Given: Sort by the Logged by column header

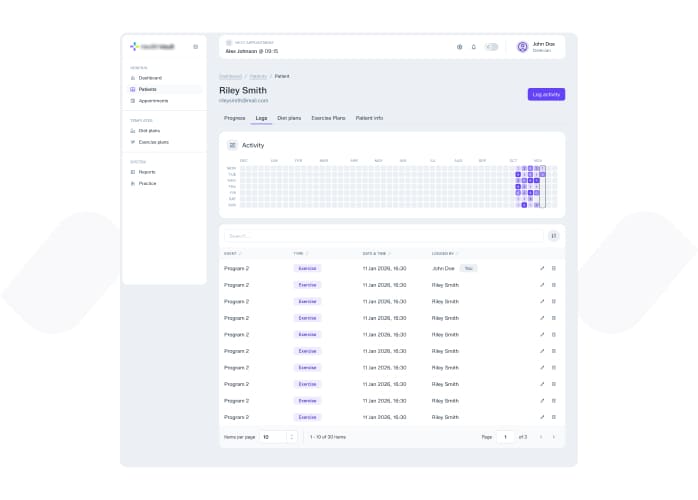Looking at the screenshot, I should (445, 253).
